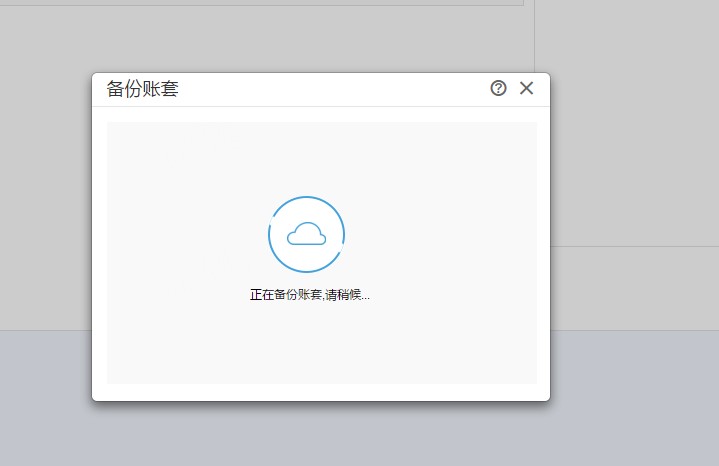Close the 备份账套 backup dialog

click(526, 88)
